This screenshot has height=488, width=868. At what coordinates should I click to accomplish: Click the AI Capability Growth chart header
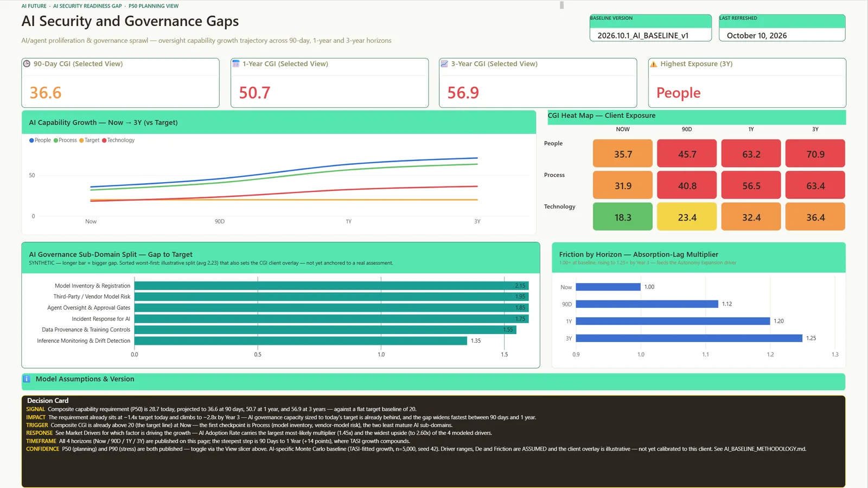tap(279, 123)
